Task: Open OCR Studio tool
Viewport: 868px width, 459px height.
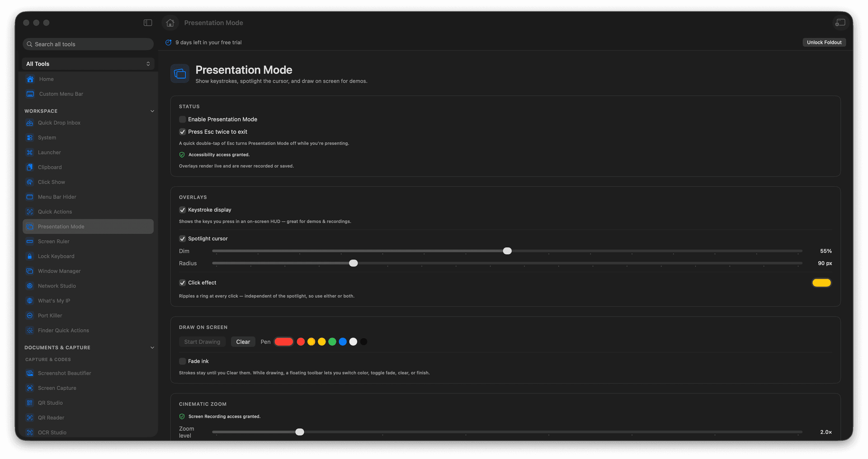Action: tap(88, 432)
